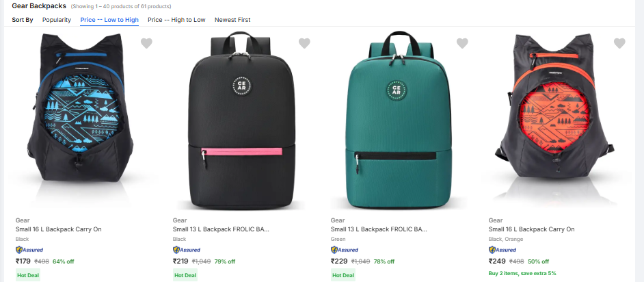
Task: Select Price -- Low to High sorting
Action: [109, 20]
